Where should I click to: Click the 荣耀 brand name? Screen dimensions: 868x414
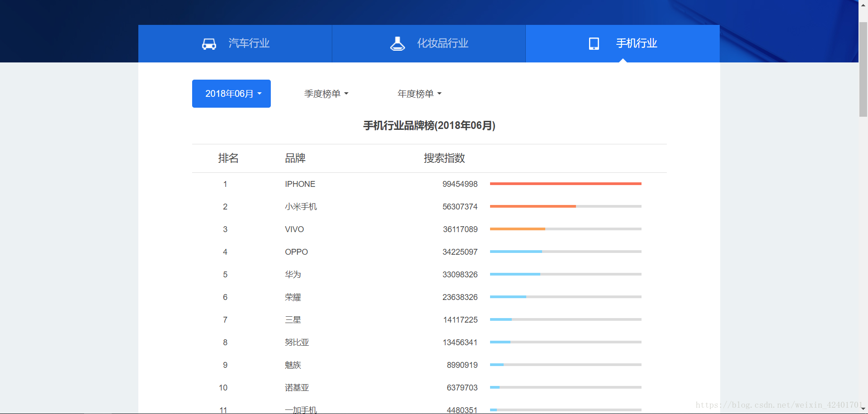(293, 297)
